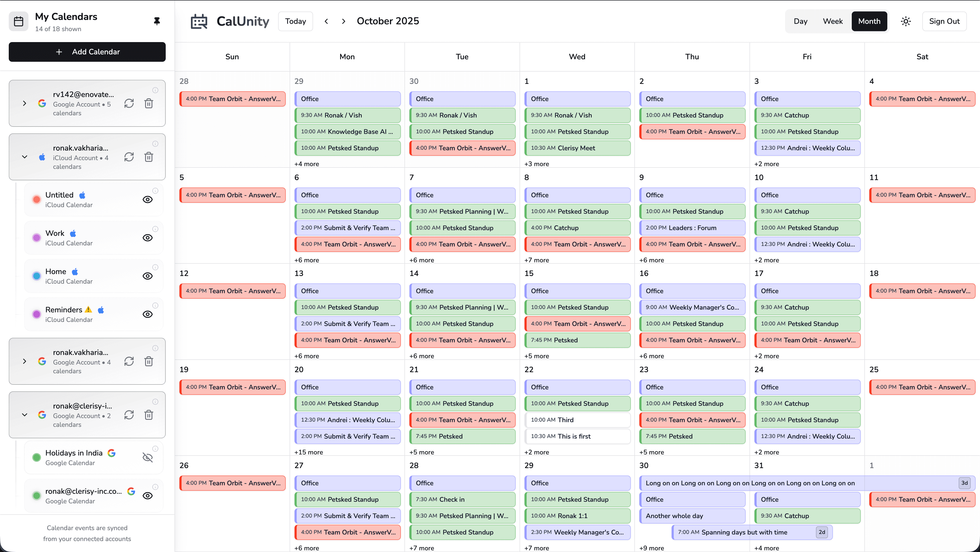This screenshot has height=552, width=980.
Task: Toggle visibility of the Home iCloud calendar
Action: coord(148,276)
